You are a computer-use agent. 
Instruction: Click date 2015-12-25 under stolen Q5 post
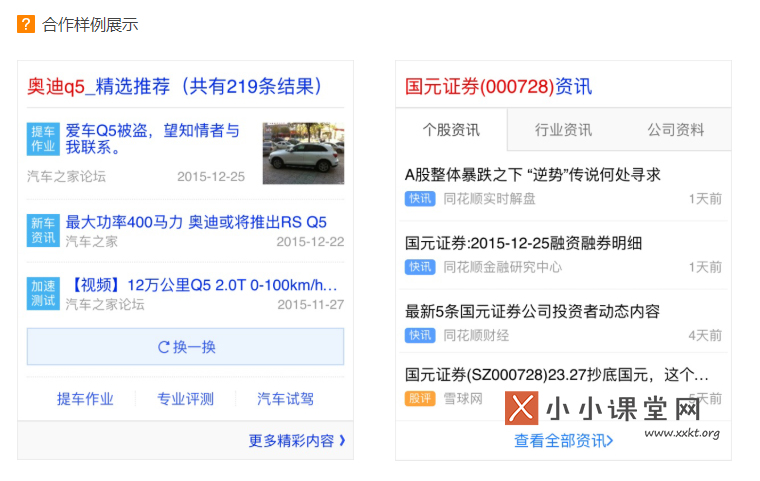click(x=211, y=176)
